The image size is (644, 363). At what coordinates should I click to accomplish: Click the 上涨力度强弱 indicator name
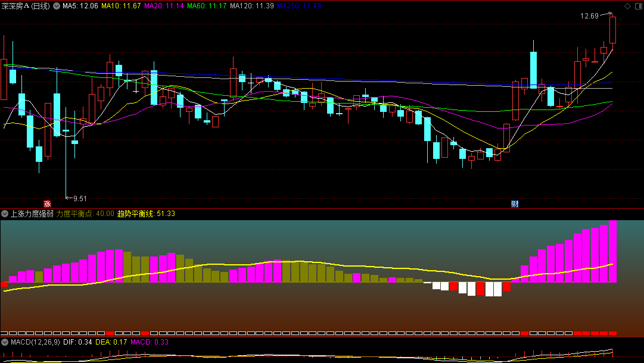pos(32,214)
